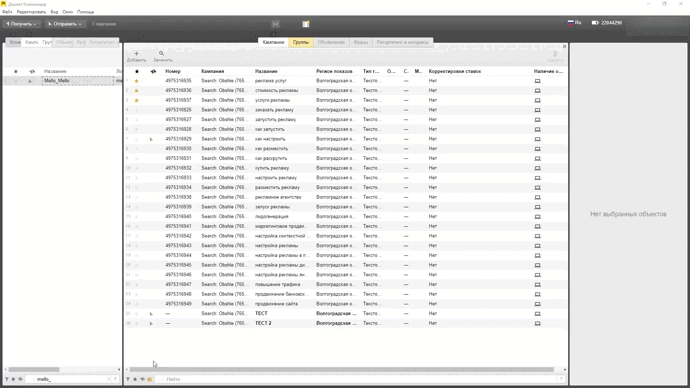The height and width of the screenshot is (388, 690).
Task: Open the Получить dropdown
Action: [x=21, y=24]
